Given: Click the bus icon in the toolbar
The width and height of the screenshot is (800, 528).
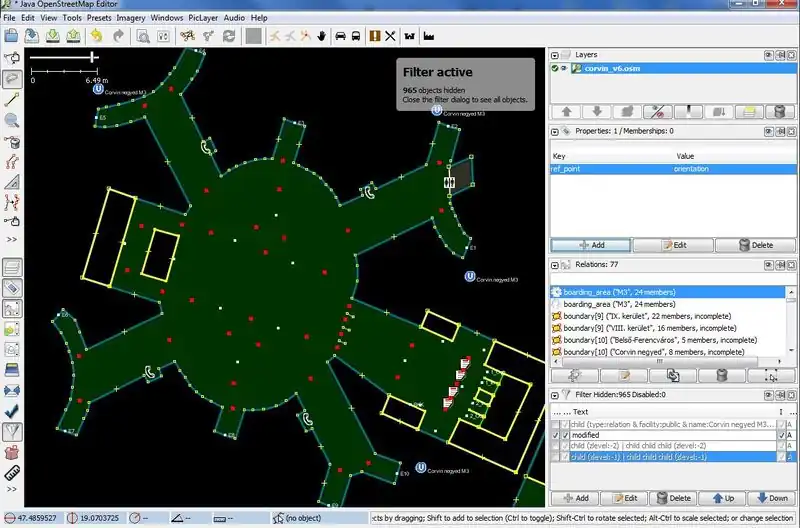Looking at the screenshot, I should tap(357, 36).
